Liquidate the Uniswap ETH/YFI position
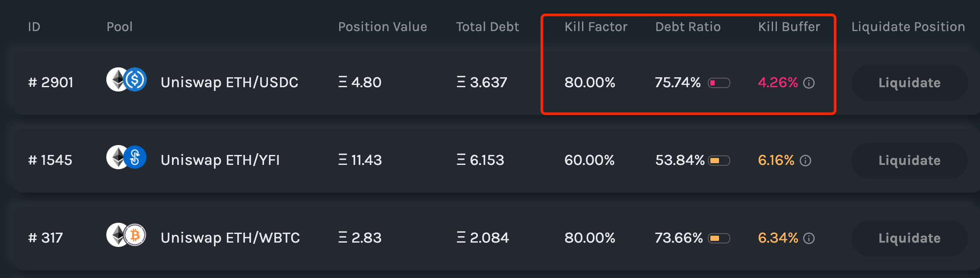Image resolution: width=980 pixels, height=278 pixels. (x=909, y=161)
